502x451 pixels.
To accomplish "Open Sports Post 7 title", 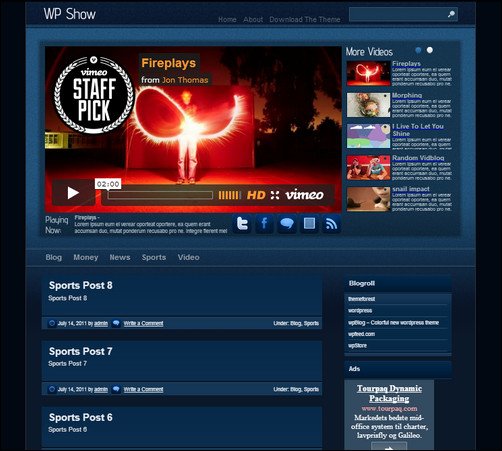I will click(80, 351).
